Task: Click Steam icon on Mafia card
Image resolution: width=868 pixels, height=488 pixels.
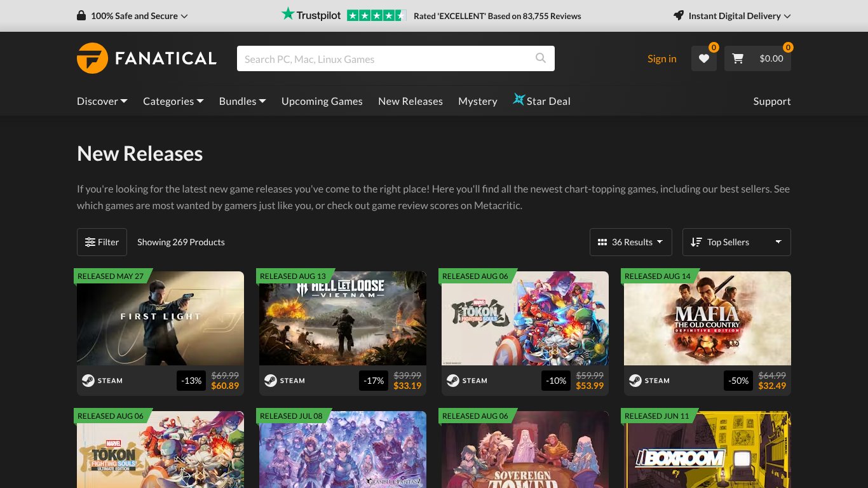Action: [635, 381]
